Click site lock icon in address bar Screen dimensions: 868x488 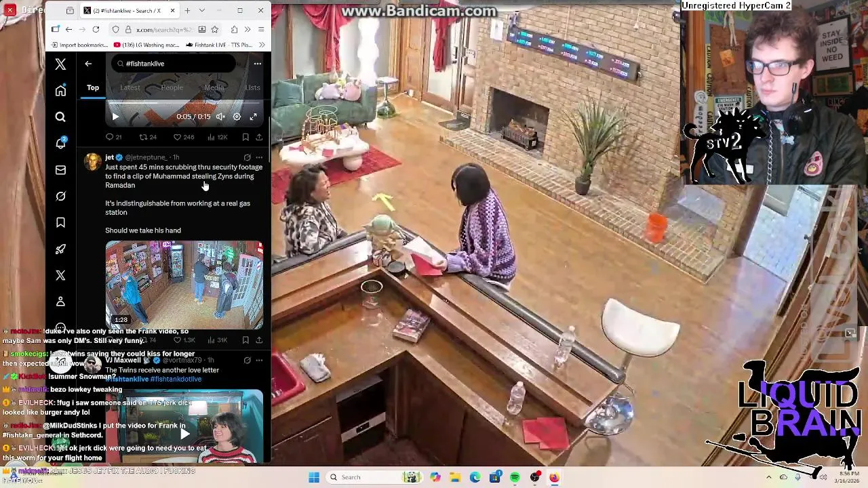[x=128, y=29]
